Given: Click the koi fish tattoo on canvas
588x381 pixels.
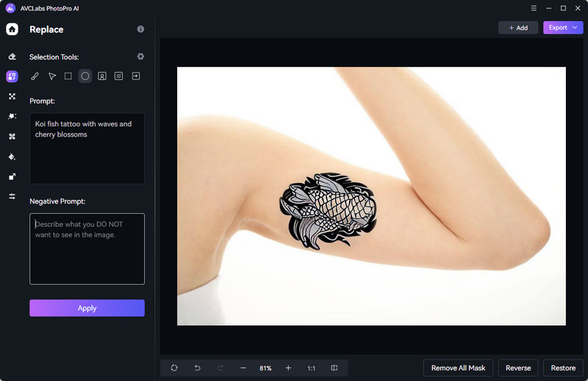Looking at the screenshot, I should click(328, 211).
